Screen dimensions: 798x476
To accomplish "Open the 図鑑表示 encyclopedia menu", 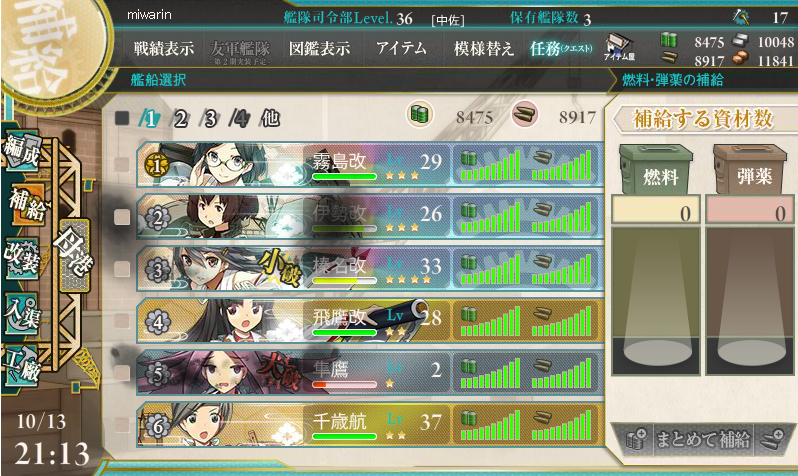I will click(320, 48).
